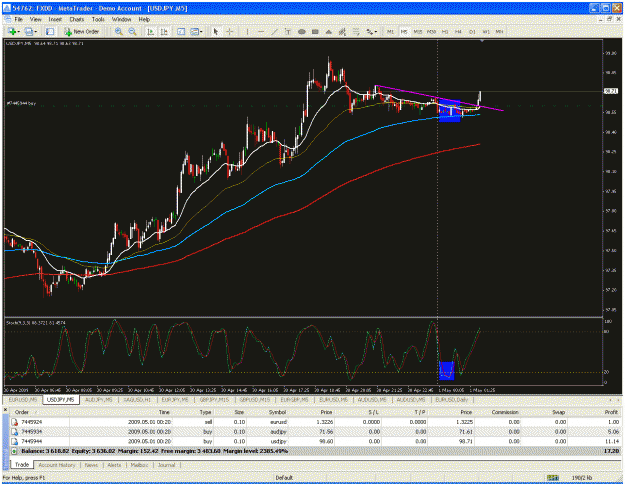Switch to M5 timeframe
Image resolution: width=625 pixels, height=484 pixels.
(x=404, y=31)
